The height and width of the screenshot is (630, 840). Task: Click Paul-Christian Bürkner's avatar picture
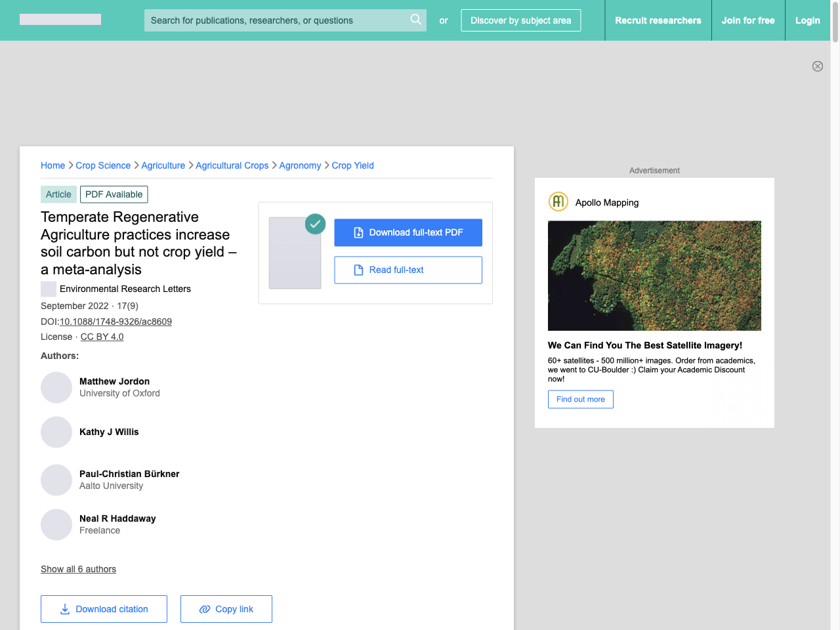click(56, 480)
